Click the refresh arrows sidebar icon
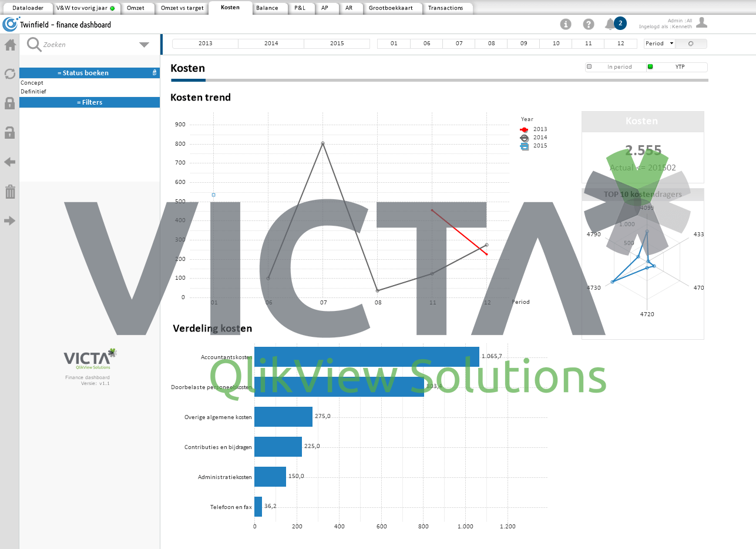The height and width of the screenshot is (549, 756). (9, 74)
